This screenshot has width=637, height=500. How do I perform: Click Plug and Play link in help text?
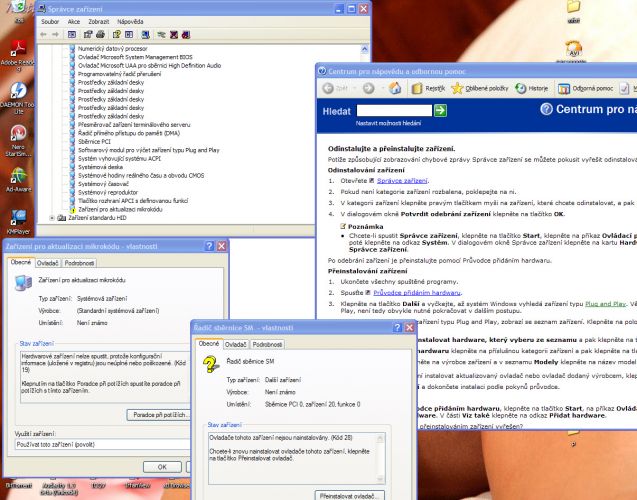pyautogui.click(x=605, y=304)
